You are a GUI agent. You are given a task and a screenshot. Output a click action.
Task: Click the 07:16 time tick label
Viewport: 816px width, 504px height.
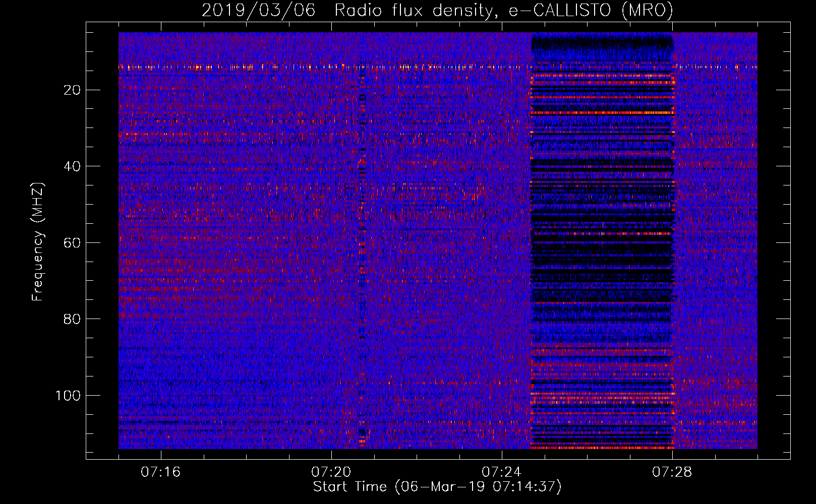(x=161, y=472)
